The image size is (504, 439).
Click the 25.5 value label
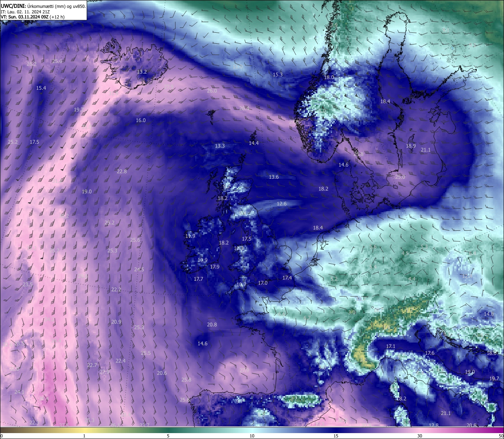point(146,353)
